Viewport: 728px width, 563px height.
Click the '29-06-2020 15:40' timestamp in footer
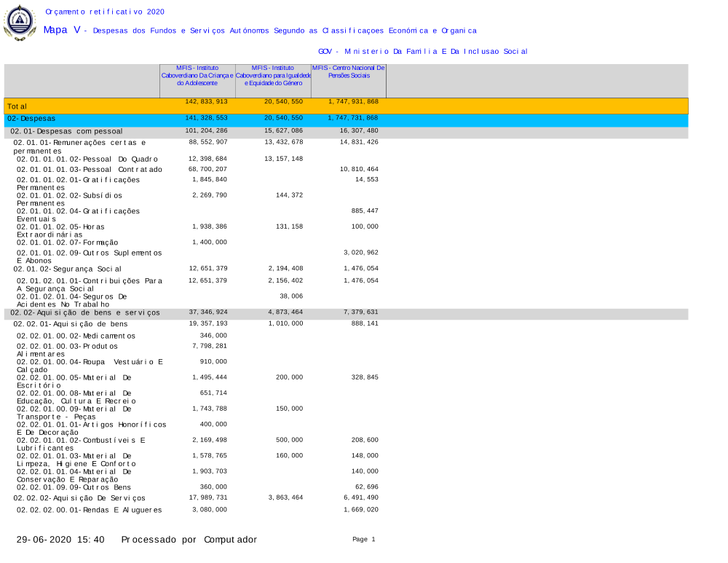61,540
